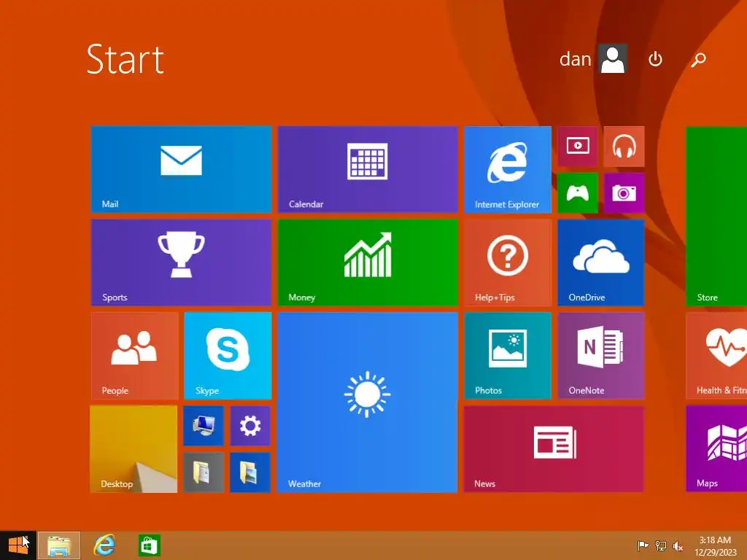
Task: Click the muted volume tray icon
Action: pos(678,545)
